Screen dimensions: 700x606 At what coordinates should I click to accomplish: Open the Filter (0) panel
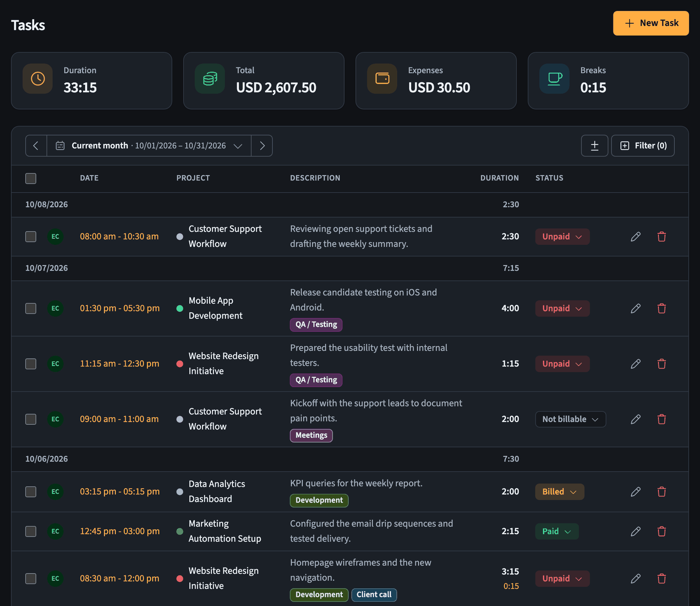coord(643,146)
